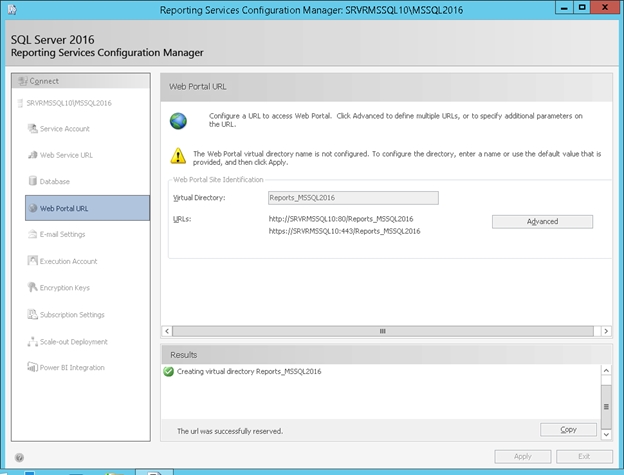Open E-mail Settings page
The image size is (624, 475).
tap(62, 234)
